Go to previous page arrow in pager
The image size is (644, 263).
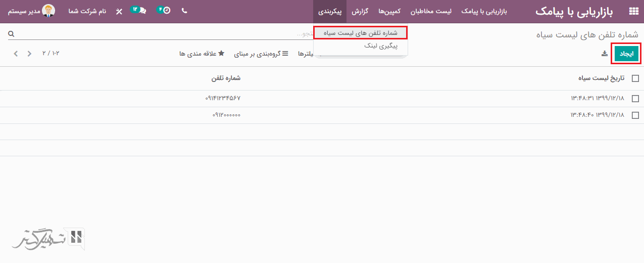[x=29, y=54]
